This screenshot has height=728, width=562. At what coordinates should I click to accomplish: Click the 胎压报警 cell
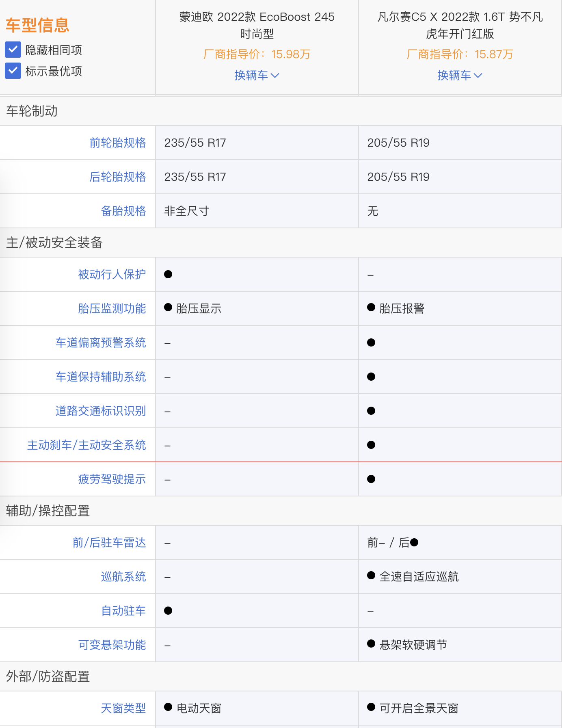coord(460,308)
